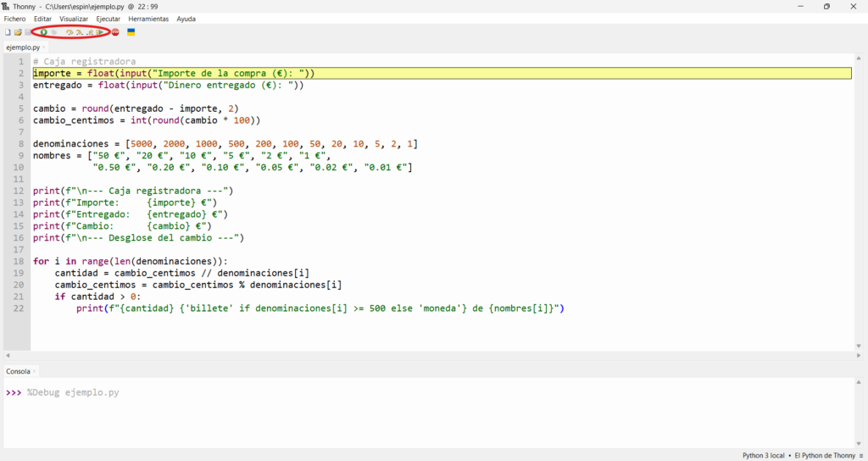Open a file using the folder icon
Viewport: 868px width, 461px height.
[19, 32]
